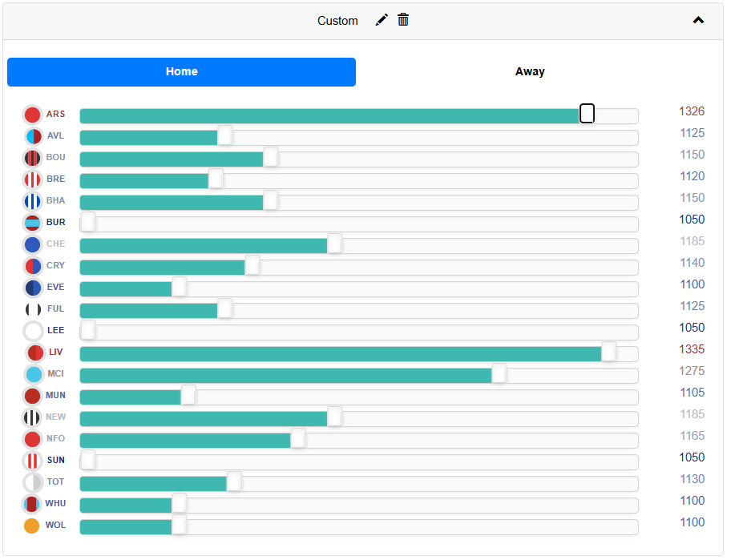This screenshot has height=560, width=743.
Task: Click the NEW slider handle
Action: tap(334, 417)
